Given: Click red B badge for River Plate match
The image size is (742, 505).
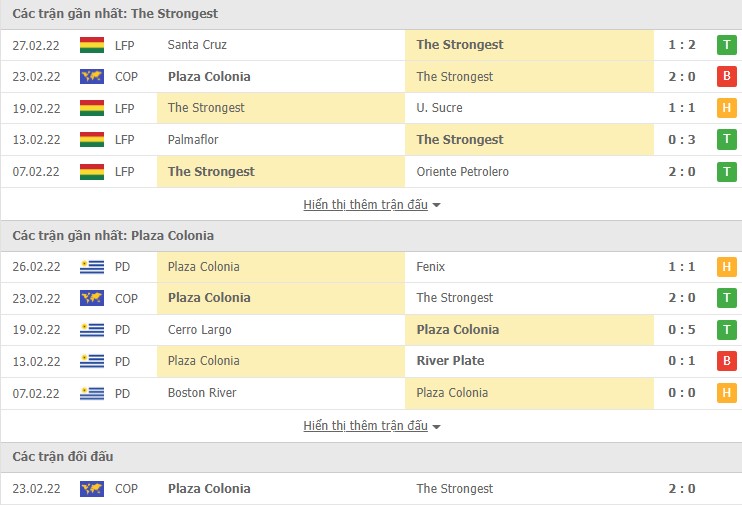Looking at the screenshot, I should pos(726,361).
